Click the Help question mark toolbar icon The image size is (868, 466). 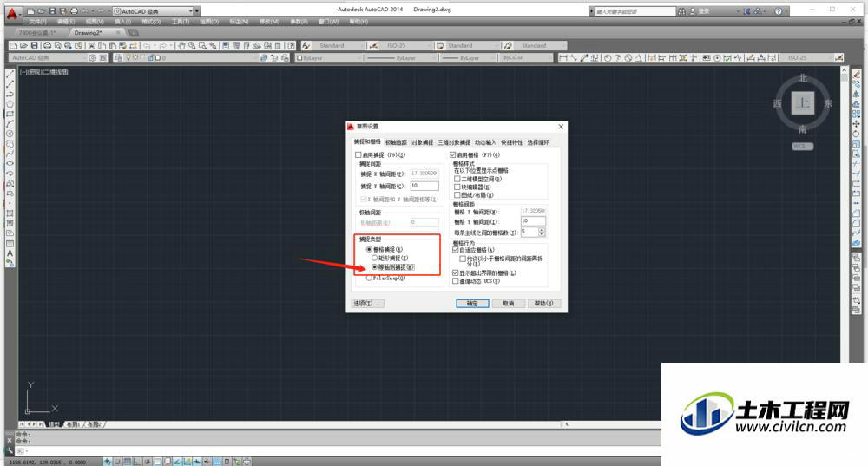click(x=291, y=45)
